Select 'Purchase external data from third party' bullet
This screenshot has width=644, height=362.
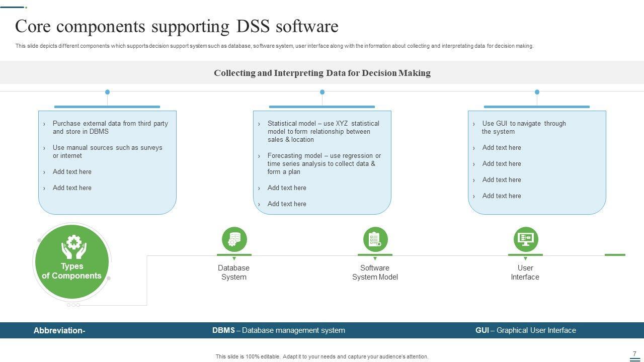point(110,127)
